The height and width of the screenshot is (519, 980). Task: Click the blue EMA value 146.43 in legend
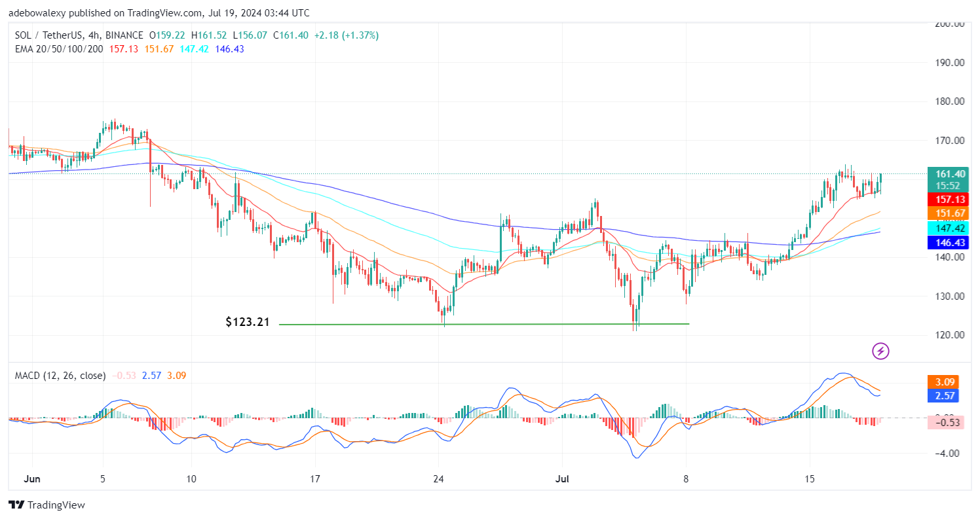click(230, 49)
